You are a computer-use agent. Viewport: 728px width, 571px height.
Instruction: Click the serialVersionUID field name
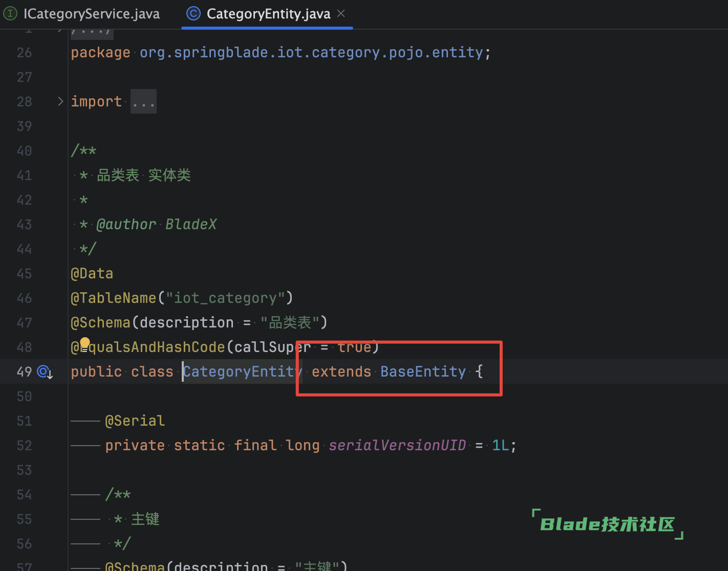tap(397, 446)
